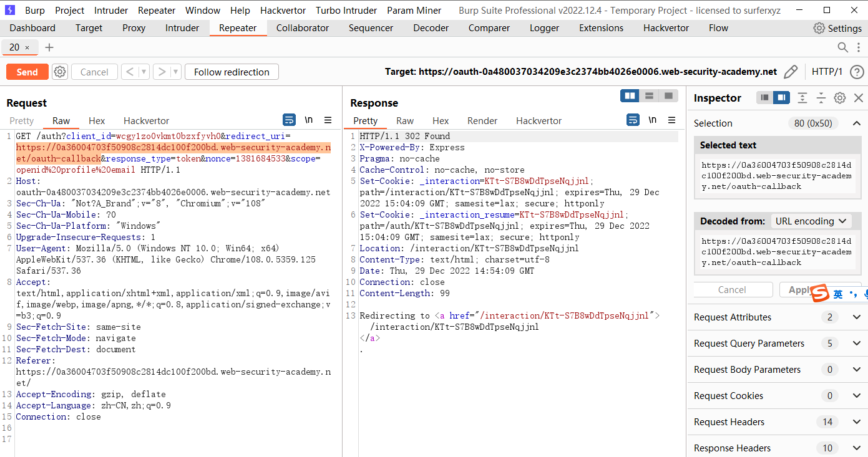This screenshot has height=457, width=868.
Task: Open forward history dropdown arrow
Action: (x=176, y=72)
